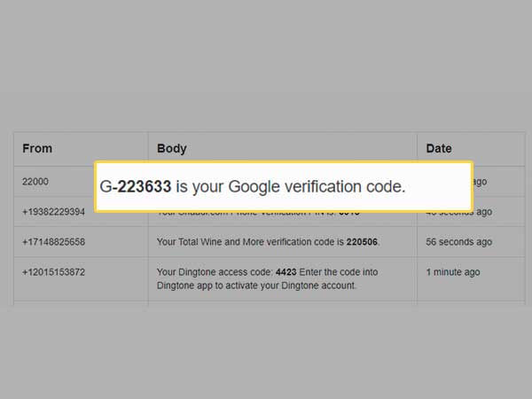This screenshot has width=532, height=399.
Task: Click the Dingtone access code message
Action: click(268, 278)
